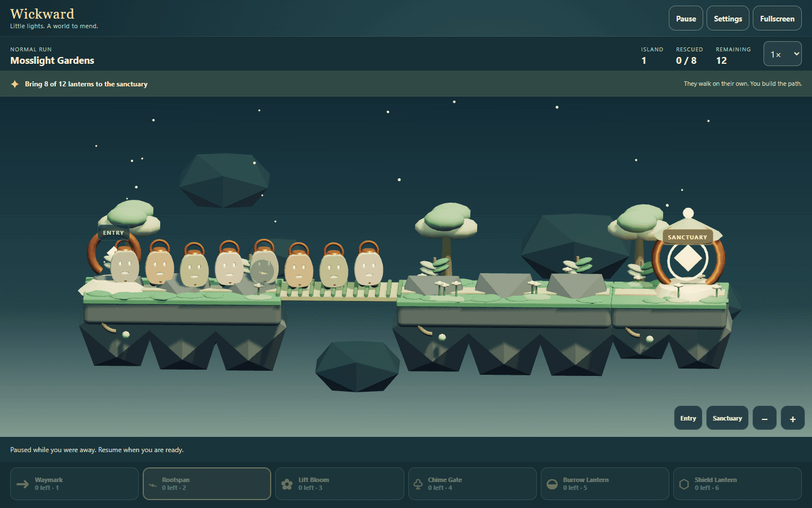This screenshot has width=812, height=508.
Task: Click the zoom out minus button
Action: [x=765, y=418]
